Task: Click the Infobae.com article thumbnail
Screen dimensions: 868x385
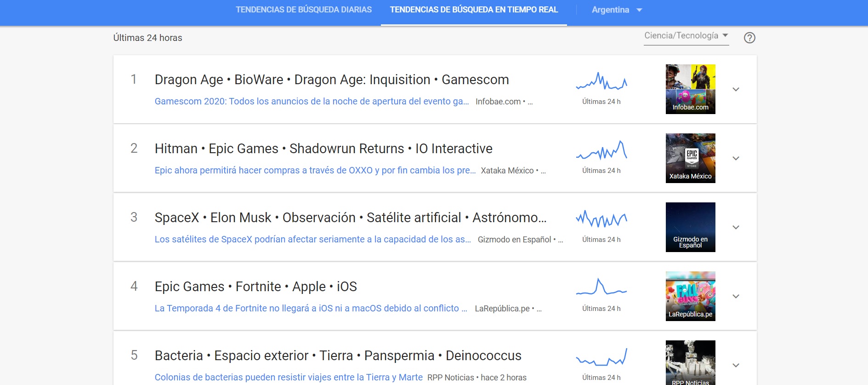Action: tap(690, 89)
